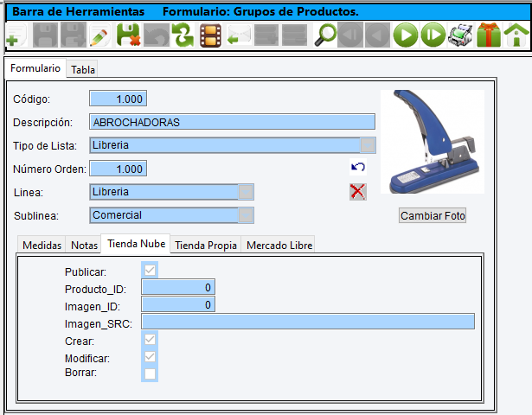Toggle the Publicar checkbox
532x415 pixels.
[x=150, y=271]
